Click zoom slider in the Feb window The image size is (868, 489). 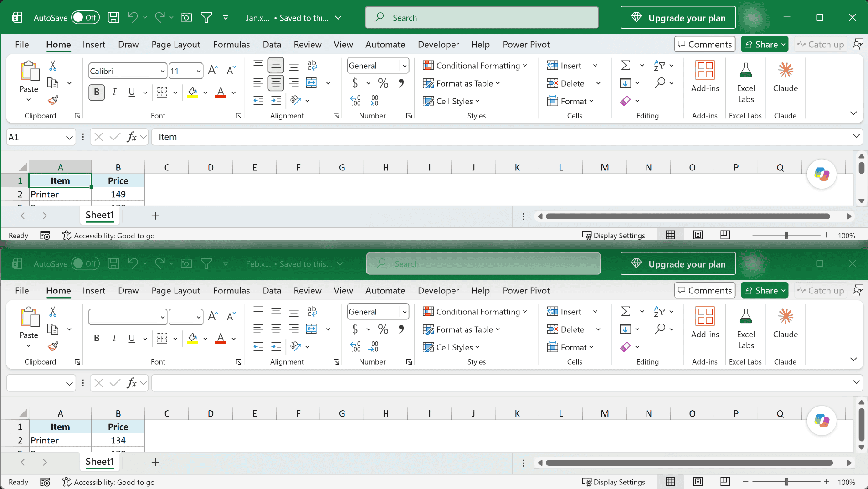[786, 482]
